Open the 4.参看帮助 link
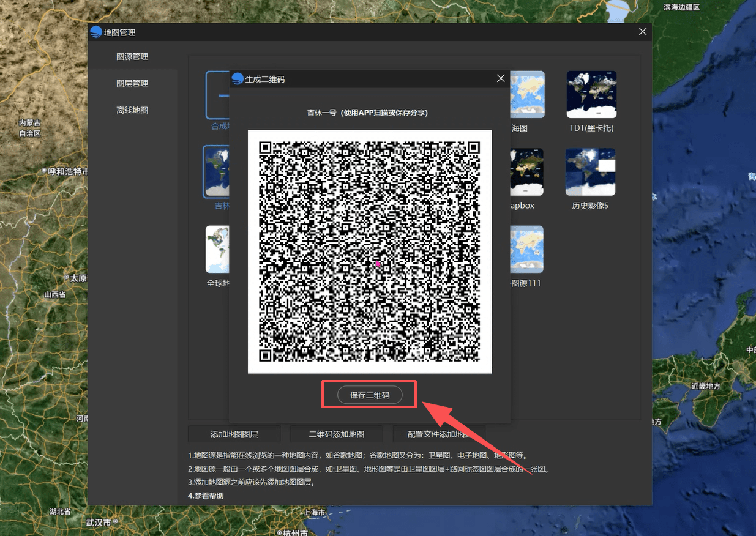The image size is (756, 536). click(x=206, y=496)
